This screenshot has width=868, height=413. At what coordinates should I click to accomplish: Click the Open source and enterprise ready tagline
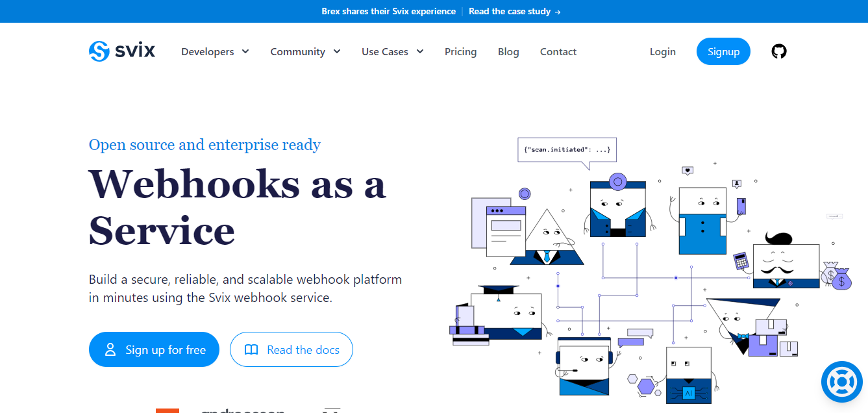(205, 144)
